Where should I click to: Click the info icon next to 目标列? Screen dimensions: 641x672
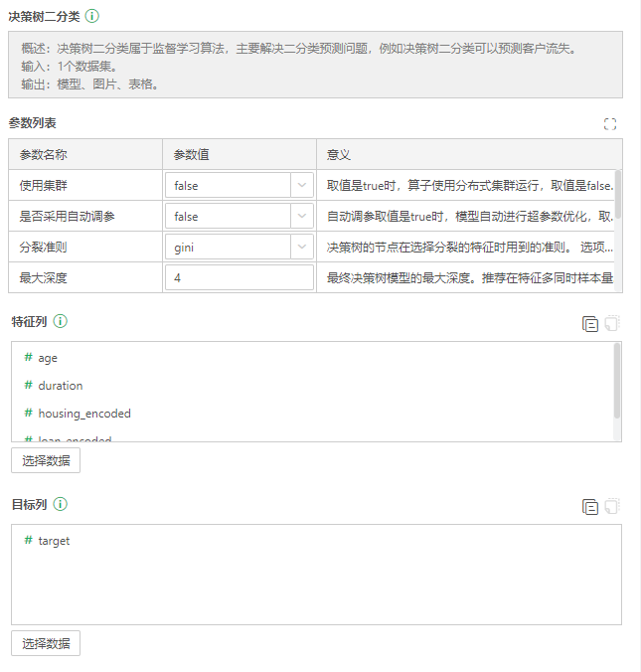pyautogui.click(x=61, y=504)
